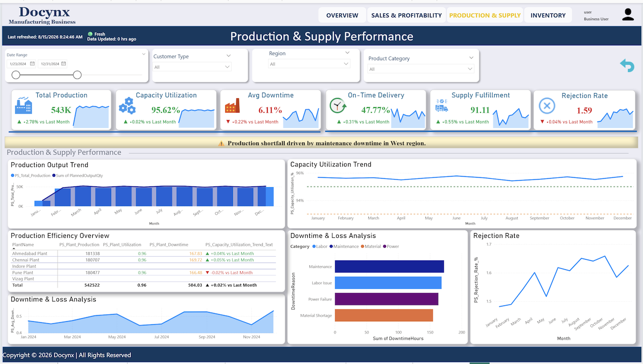Click the start date field 1/23/2024
The image size is (643, 364).
(21, 64)
